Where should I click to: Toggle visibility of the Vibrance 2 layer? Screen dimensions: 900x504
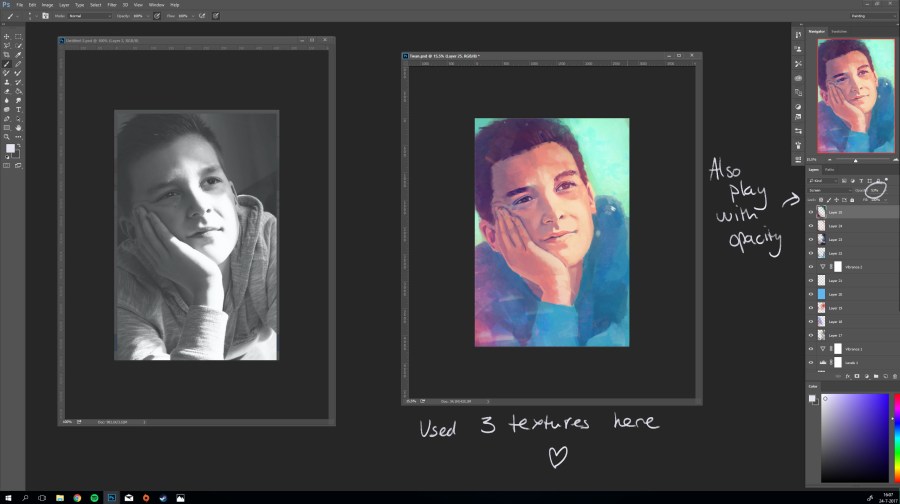tap(811, 267)
